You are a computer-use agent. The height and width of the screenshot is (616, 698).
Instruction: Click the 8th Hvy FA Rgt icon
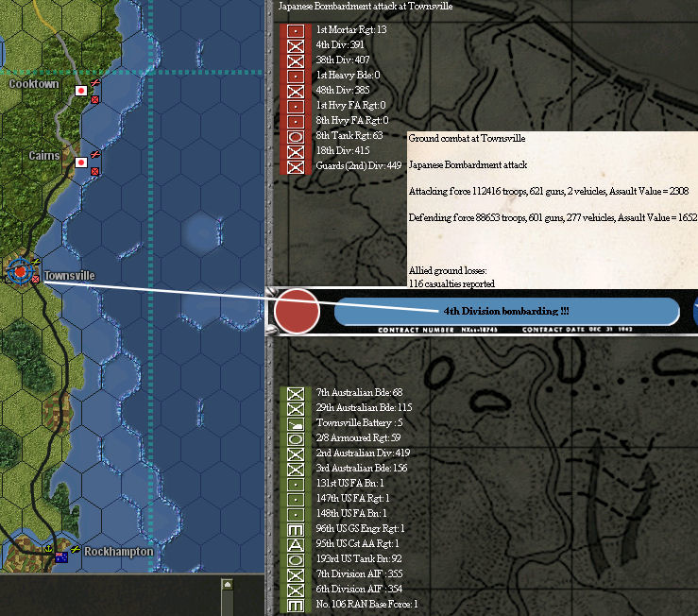tap(296, 122)
